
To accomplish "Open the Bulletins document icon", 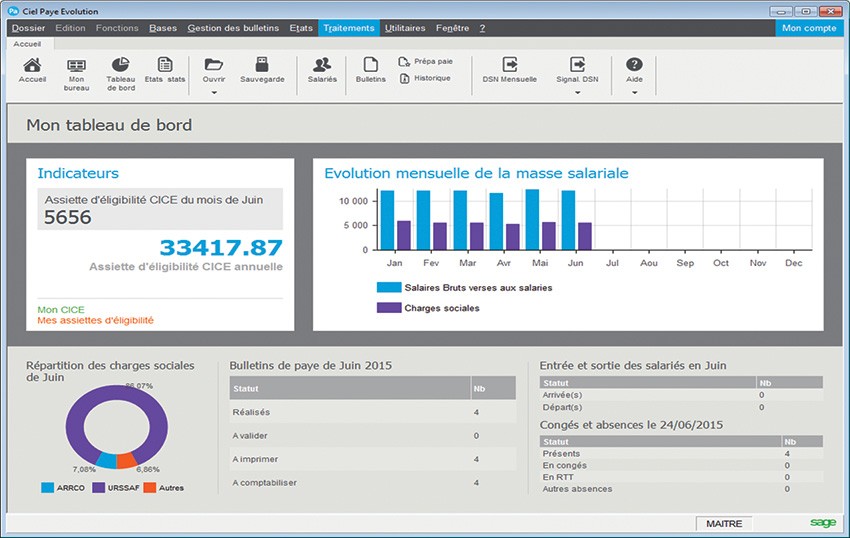I will pyautogui.click(x=370, y=65).
